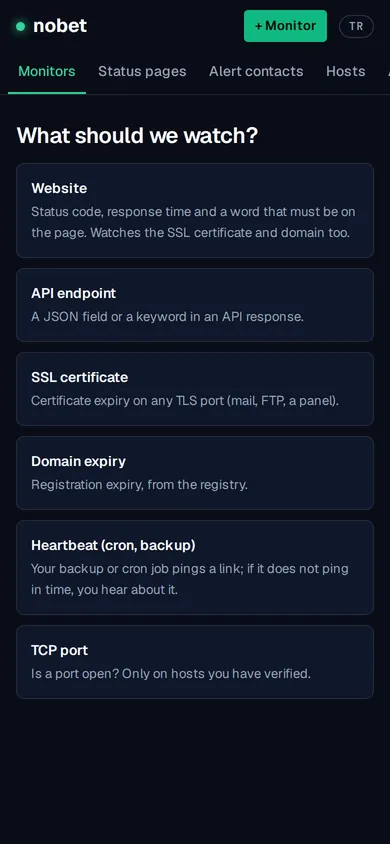This screenshot has height=844, width=390.
Task: Switch to the Status pages tab
Action: point(142,72)
